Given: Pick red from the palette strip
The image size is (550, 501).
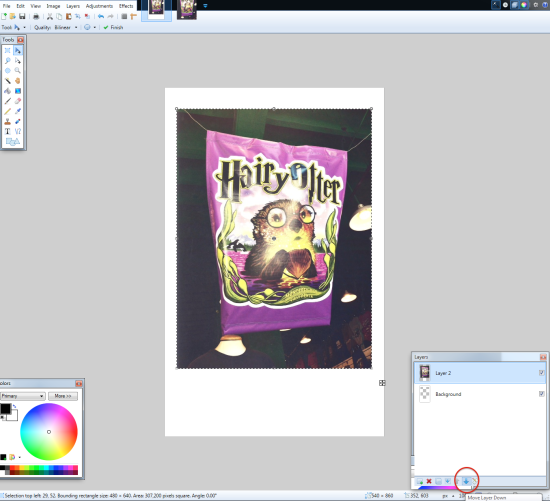Looking at the screenshot, I should [12, 468].
